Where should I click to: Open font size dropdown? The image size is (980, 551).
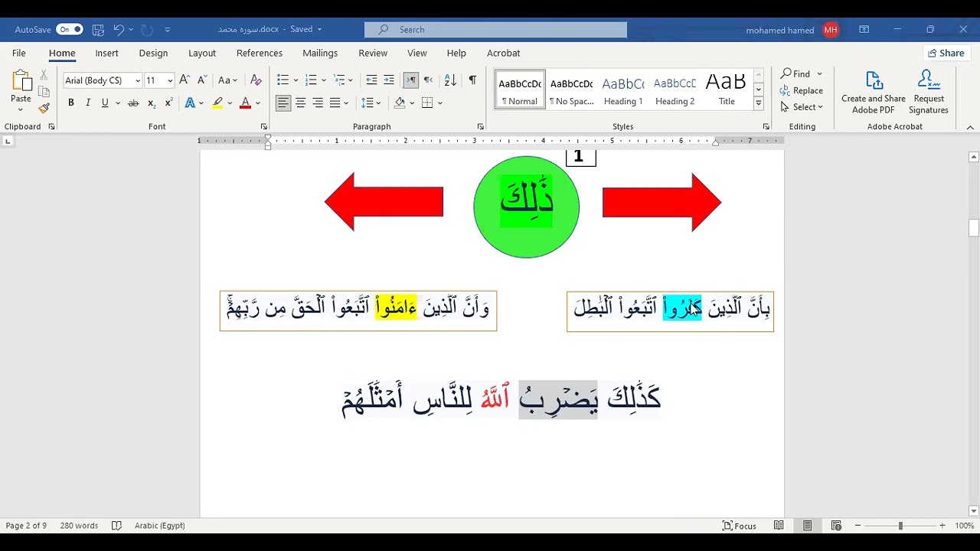click(170, 80)
